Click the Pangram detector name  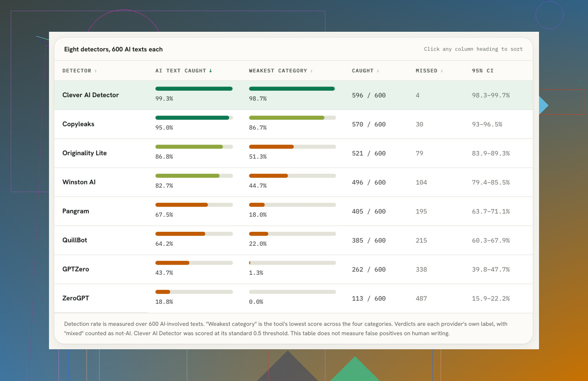point(76,211)
